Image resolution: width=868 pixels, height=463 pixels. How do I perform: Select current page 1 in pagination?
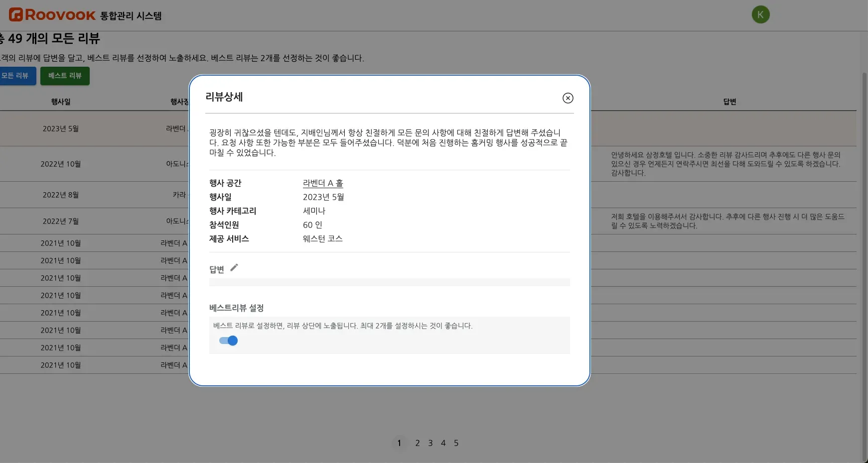(399, 443)
